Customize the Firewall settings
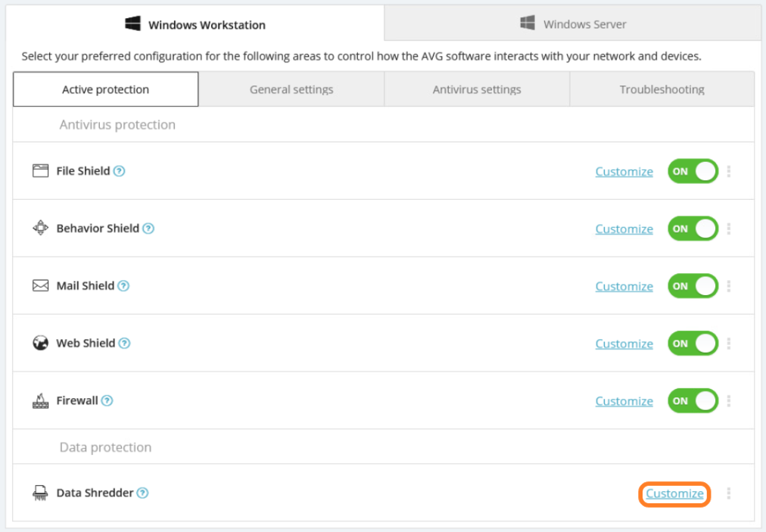Screen dimensions: 766x532 click(x=624, y=401)
